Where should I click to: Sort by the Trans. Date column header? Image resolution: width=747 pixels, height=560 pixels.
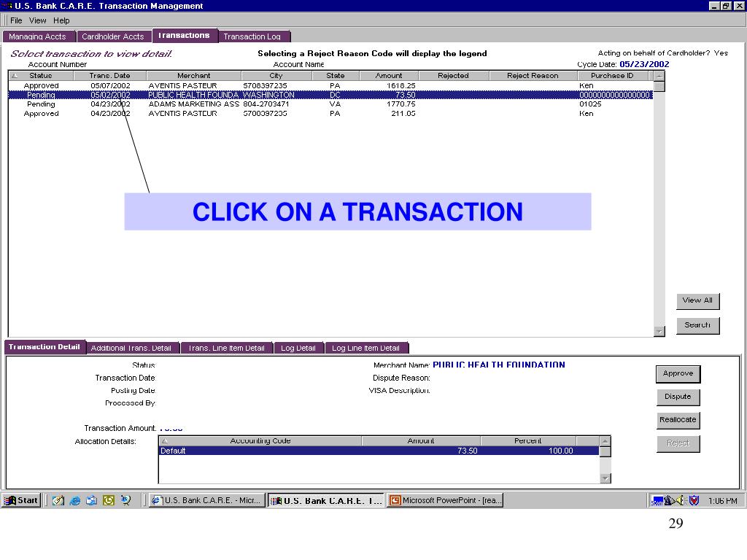[109, 75]
